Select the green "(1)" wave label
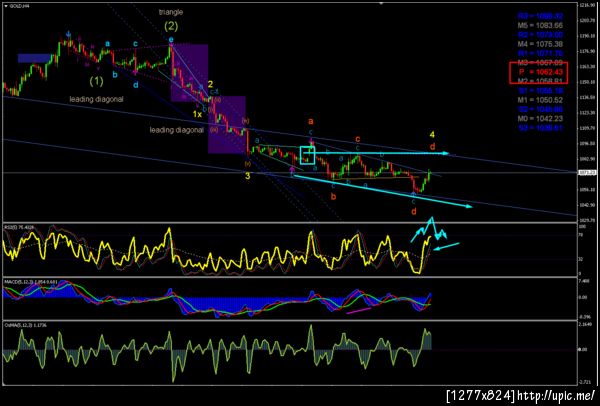Image resolution: width=600 pixels, height=406 pixels. pos(96,81)
